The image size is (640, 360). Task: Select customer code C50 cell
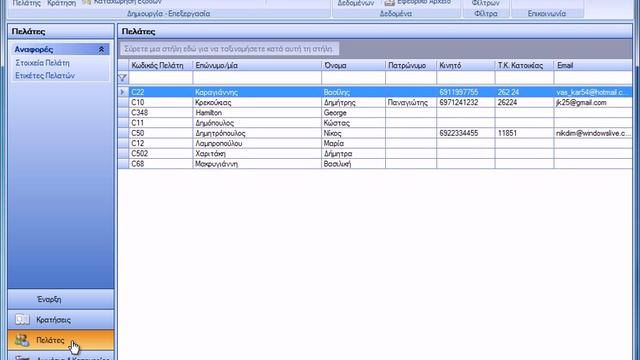pos(160,133)
